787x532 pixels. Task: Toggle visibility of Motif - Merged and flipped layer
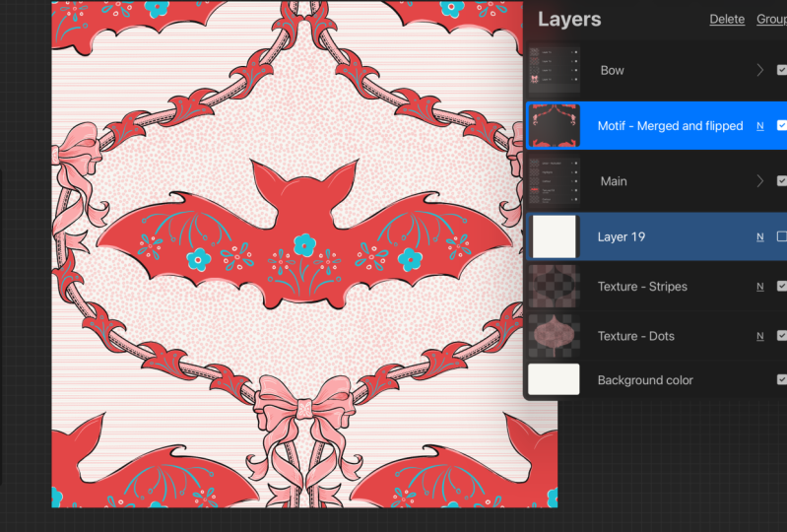coord(782,125)
